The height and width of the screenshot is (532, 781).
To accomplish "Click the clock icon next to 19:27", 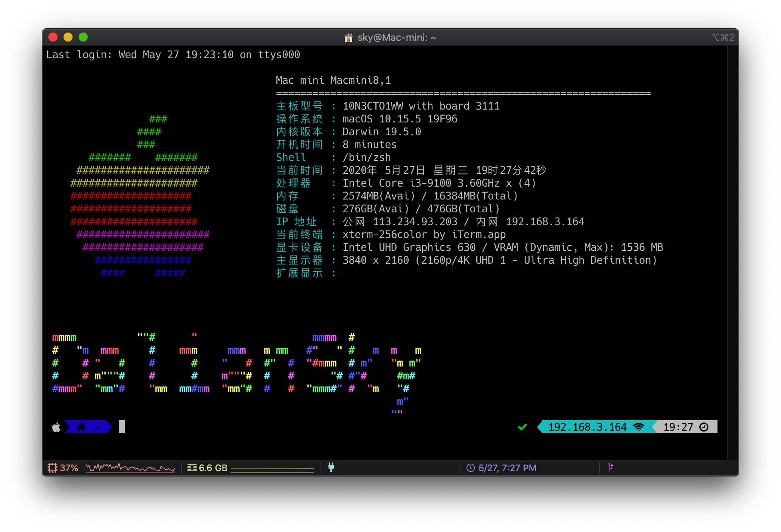I will point(704,427).
